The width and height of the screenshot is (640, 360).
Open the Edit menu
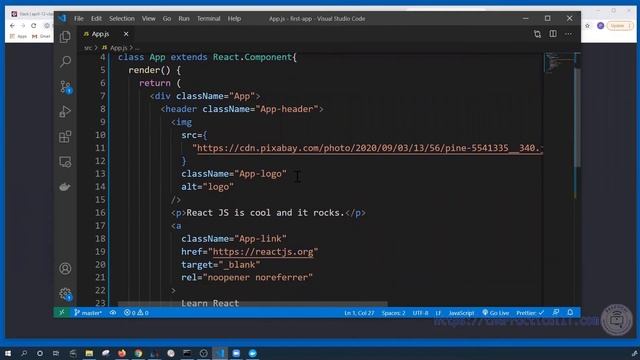coord(96,19)
